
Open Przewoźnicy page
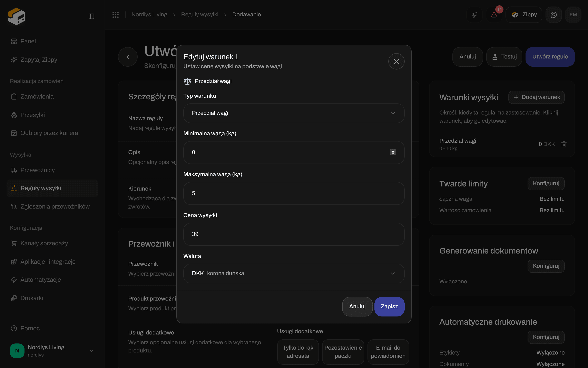pos(52,170)
